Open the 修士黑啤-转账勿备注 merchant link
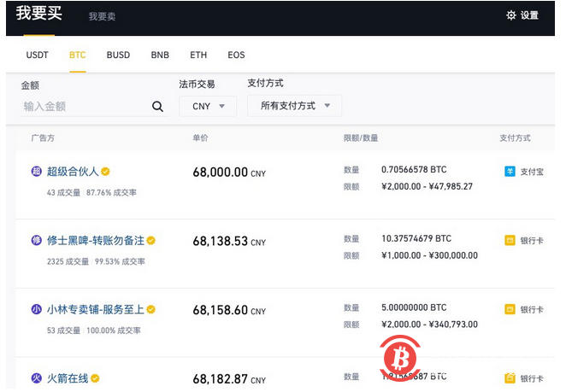 [x=95, y=241]
